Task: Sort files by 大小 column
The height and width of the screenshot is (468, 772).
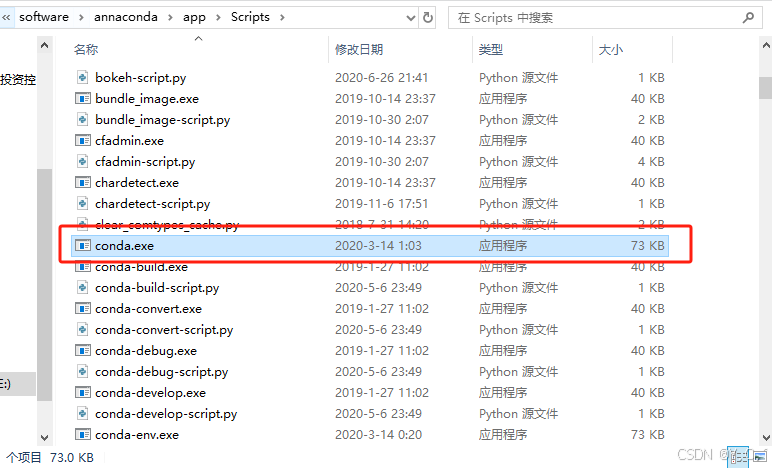Action: 611,49
